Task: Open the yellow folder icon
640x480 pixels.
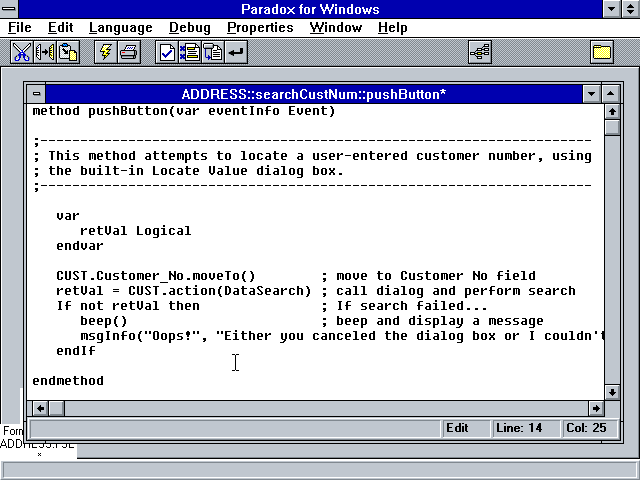Action: coord(602,52)
